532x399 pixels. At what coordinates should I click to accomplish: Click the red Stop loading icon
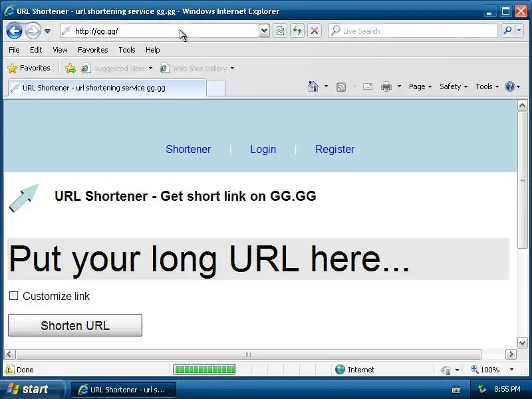pos(315,31)
